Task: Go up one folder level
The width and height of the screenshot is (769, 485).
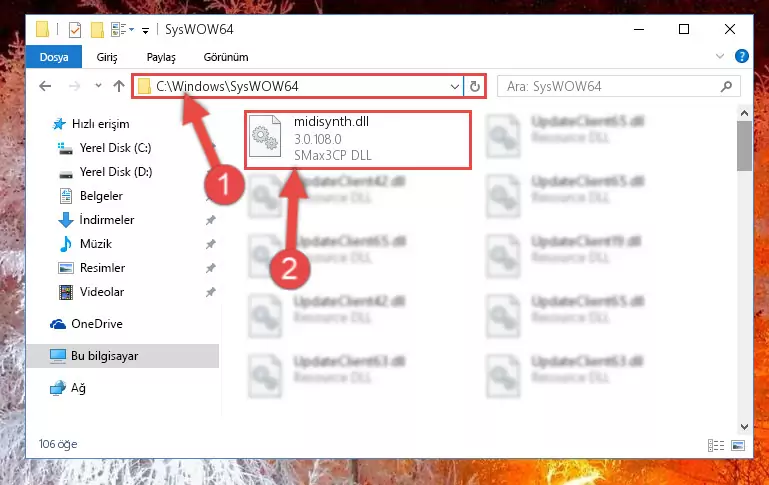Action: click(119, 86)
